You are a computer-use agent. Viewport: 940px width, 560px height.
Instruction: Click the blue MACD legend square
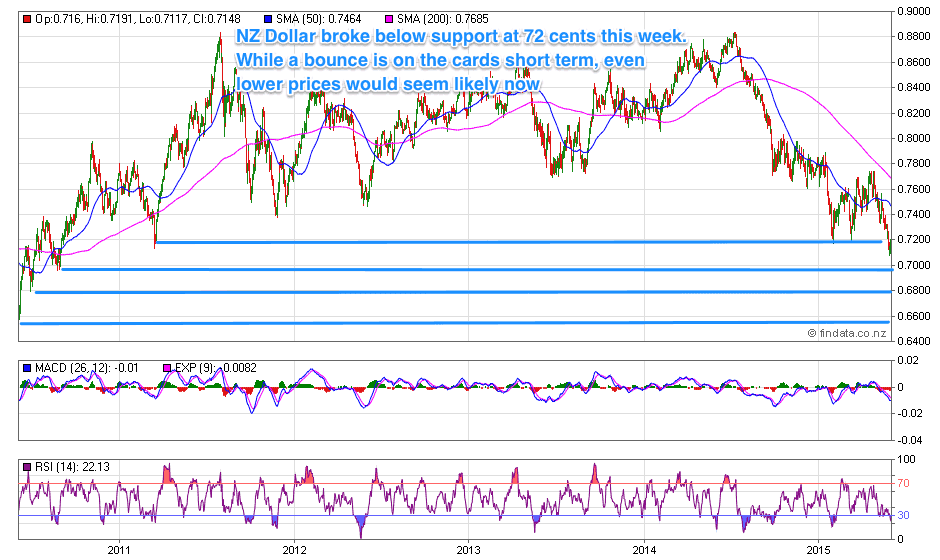point(26,368)
